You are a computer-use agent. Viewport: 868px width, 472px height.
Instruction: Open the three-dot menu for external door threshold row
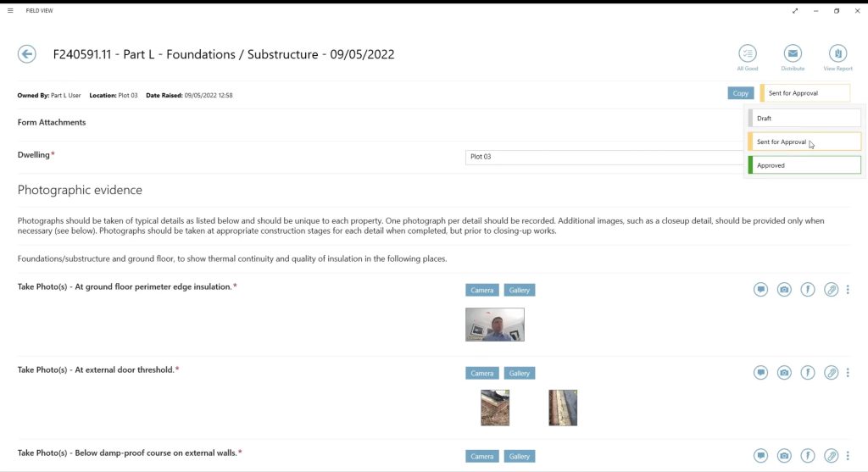coord(848,373)
